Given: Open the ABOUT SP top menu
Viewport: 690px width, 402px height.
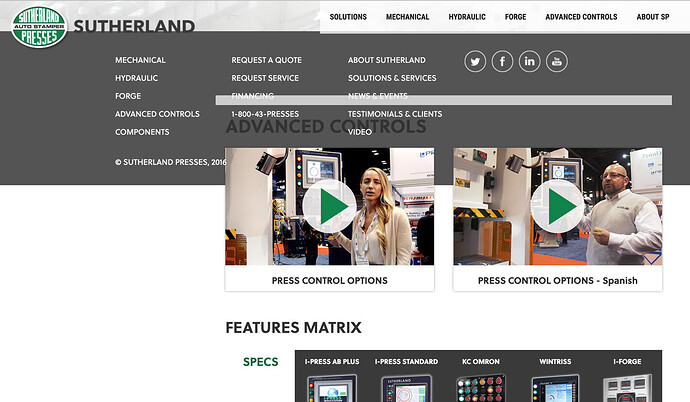Looking at the screenshot, I should coord(653,17).
